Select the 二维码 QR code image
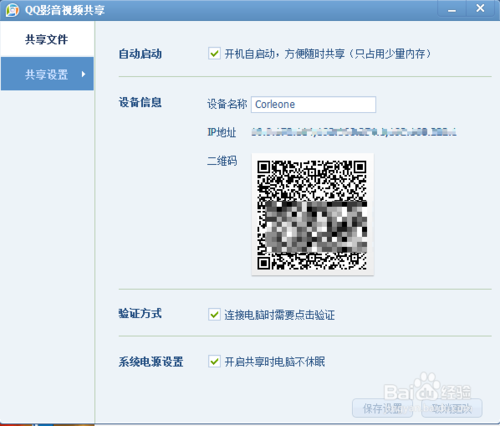The image size is (500, 426). pyautogui.click(x=312, y=215)
